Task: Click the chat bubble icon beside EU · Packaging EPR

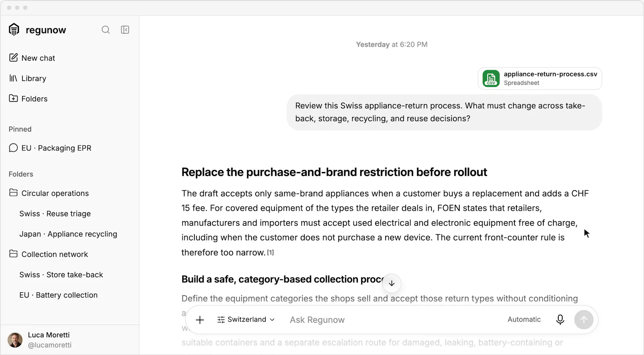Action: pos(13,148)
